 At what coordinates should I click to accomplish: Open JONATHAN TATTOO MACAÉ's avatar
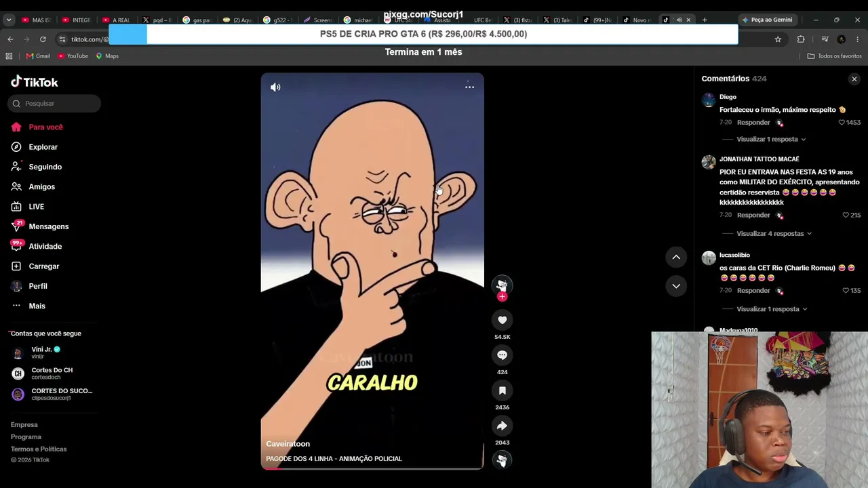pos(709,162)
